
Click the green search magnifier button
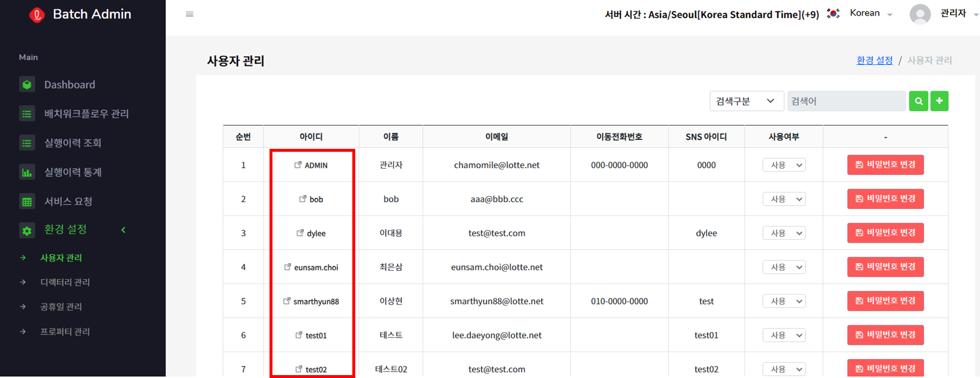pyautogui.click(x=919, y=101)
